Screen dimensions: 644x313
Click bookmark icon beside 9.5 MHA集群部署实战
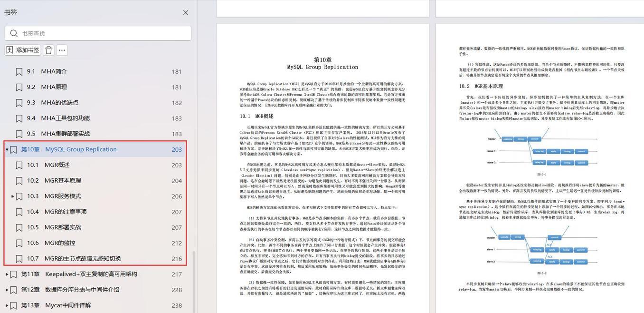(x=19, y=134)
